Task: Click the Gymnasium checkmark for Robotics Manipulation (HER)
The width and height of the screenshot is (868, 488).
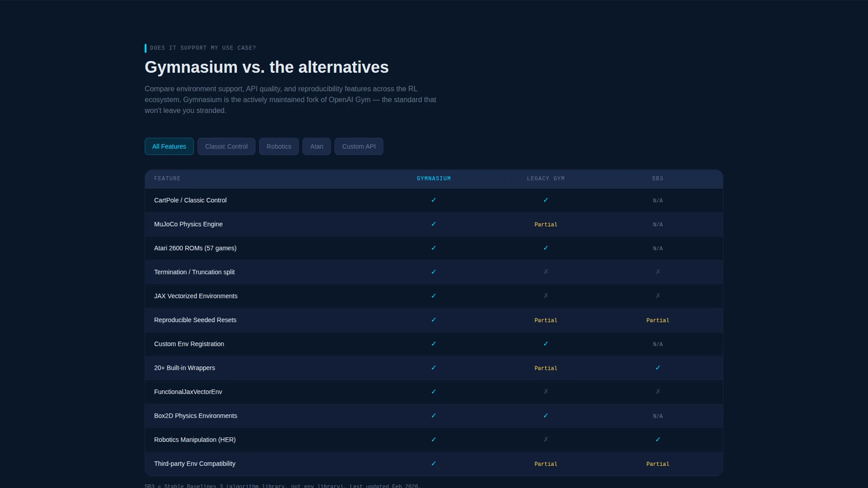Action: pyautogui.click(x=434, y=440)
